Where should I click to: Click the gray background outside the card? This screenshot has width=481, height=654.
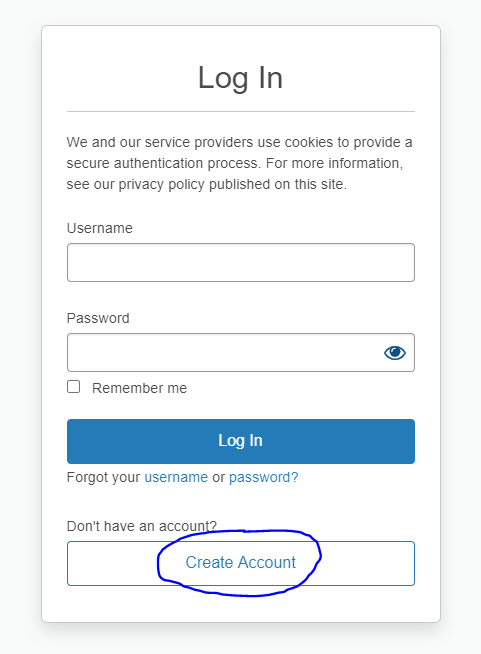click(x=20, y=325)
